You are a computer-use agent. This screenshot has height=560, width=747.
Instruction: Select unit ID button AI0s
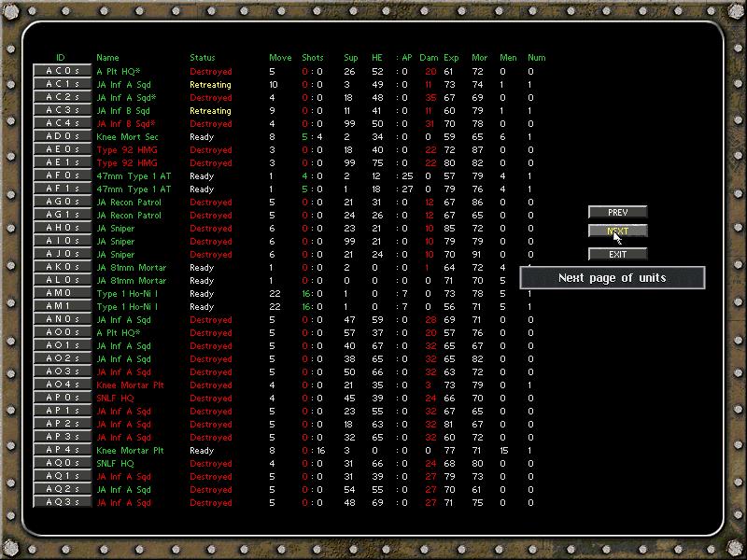click(63, 241)
